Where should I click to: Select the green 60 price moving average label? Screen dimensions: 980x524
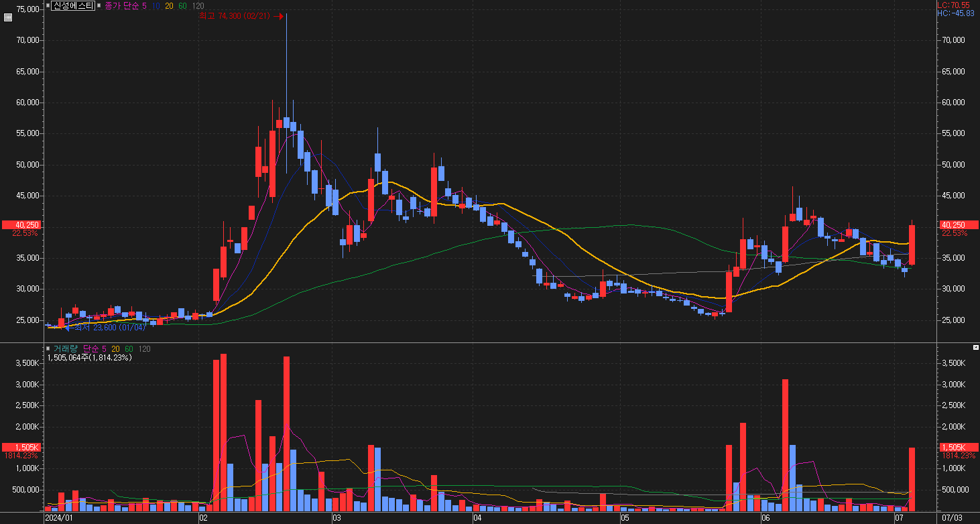point(182,5)
